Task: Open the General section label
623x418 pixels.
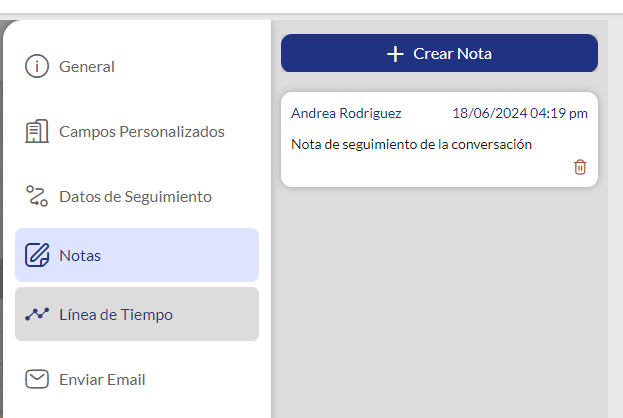Action: (87, 67)
